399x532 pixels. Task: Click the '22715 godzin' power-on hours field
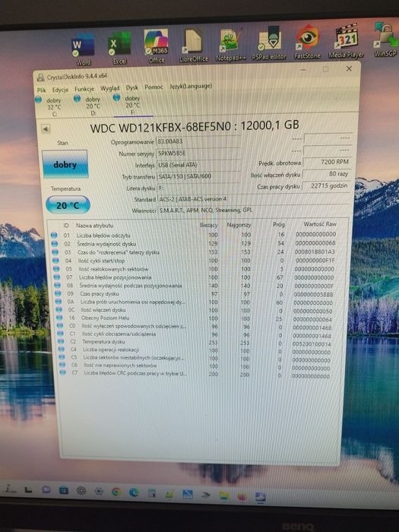pyautogui.click(x=326, y=185)
